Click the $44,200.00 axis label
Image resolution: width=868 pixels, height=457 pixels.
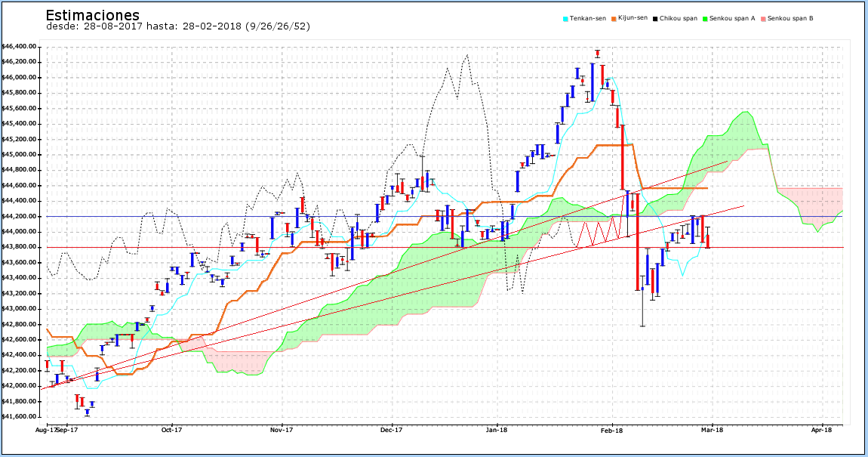20,216
